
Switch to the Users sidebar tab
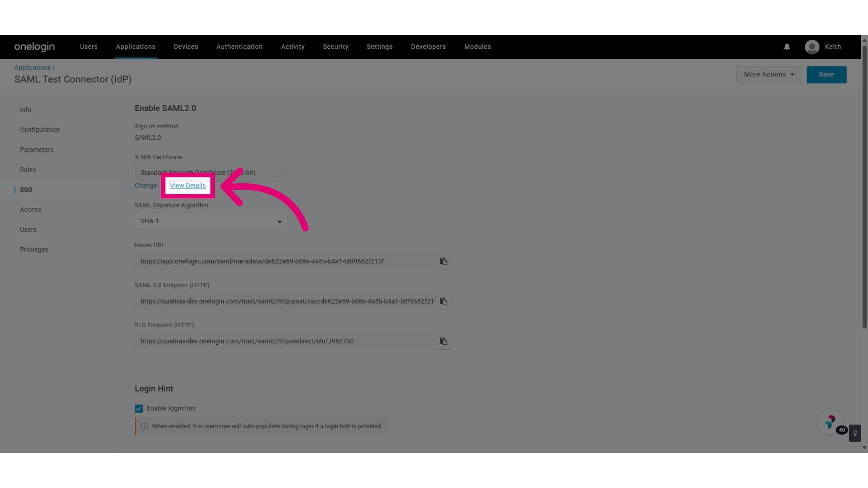(x=28, y=230)
